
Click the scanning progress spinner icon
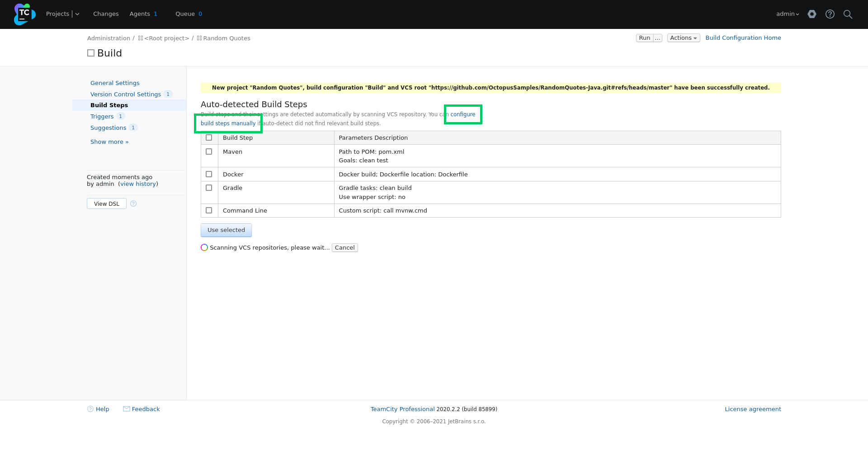coord(204,247)
